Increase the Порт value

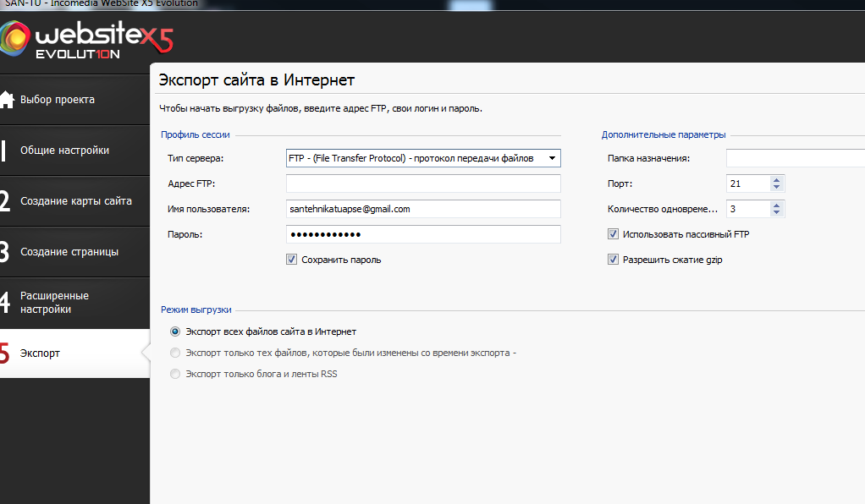pos(777,180)
